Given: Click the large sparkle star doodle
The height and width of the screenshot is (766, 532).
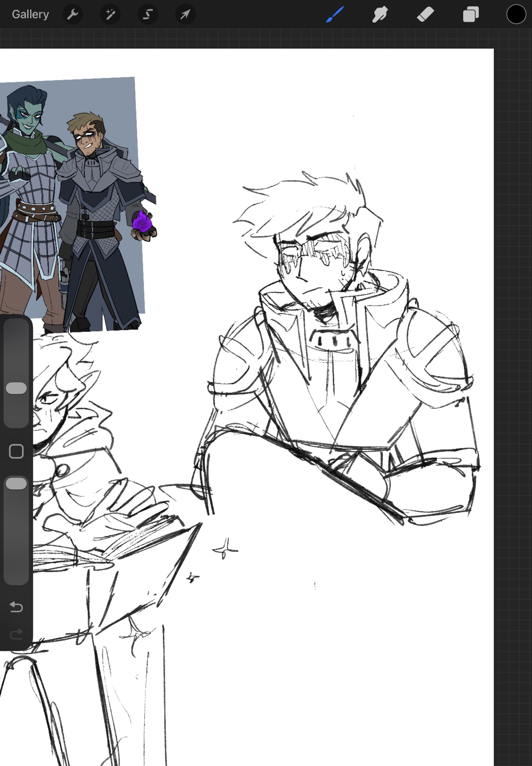Looking at the screenshot, I should point(225,550).
